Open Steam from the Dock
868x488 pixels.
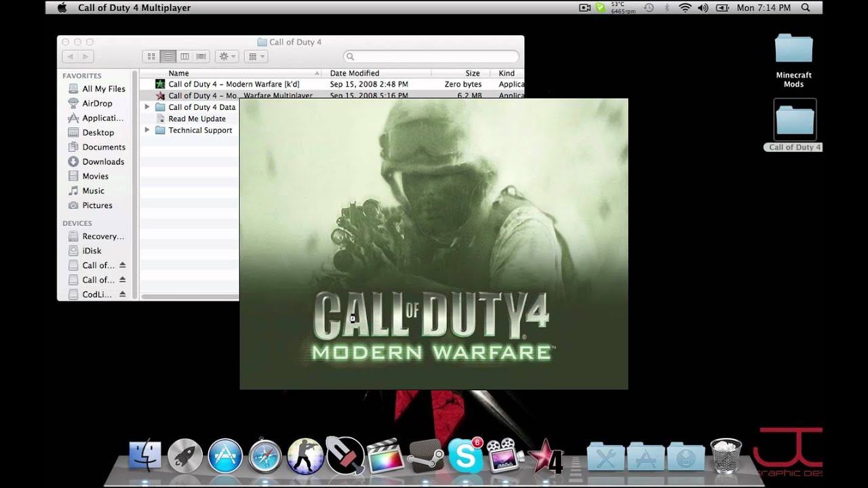click(426, 456)
